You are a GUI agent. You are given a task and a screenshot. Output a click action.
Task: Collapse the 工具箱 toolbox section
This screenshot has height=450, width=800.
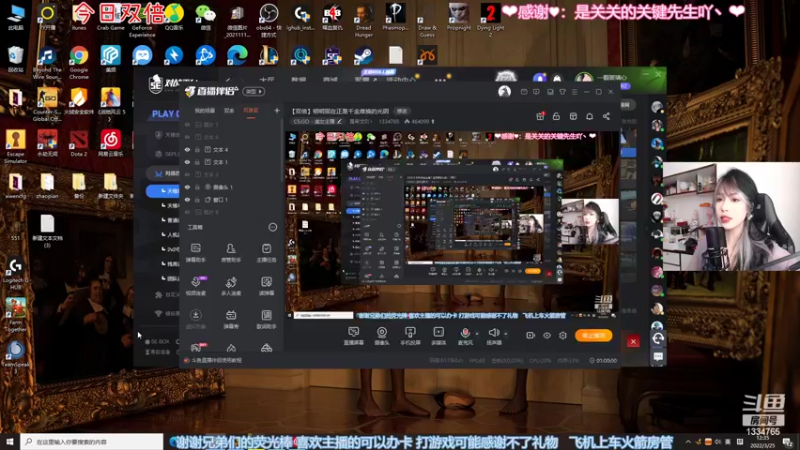point(272,227)
